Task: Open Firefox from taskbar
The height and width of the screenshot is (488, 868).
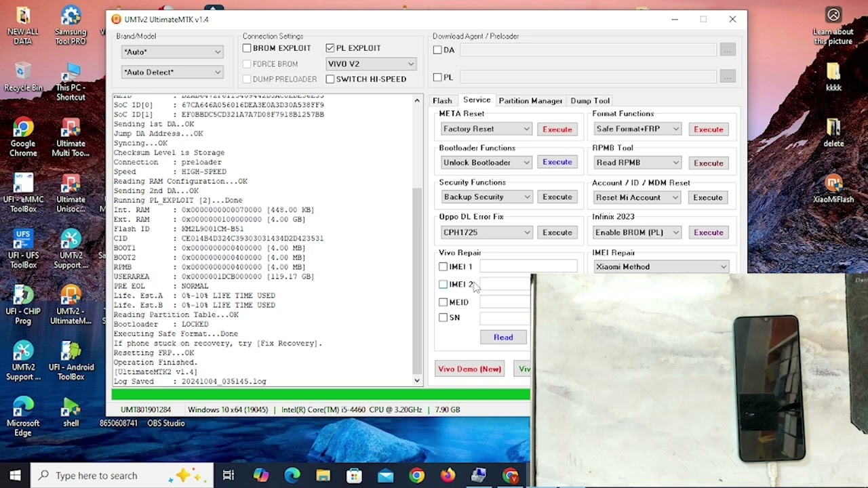Action: point(448,475)
